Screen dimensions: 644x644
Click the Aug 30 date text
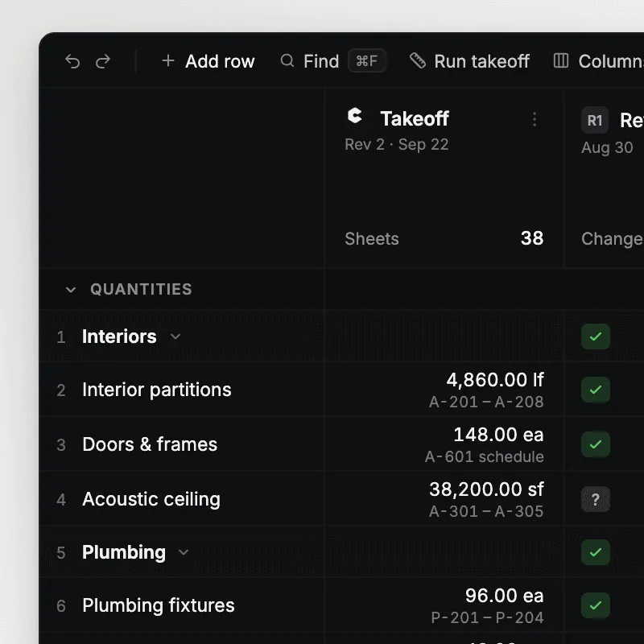point(607,147)
